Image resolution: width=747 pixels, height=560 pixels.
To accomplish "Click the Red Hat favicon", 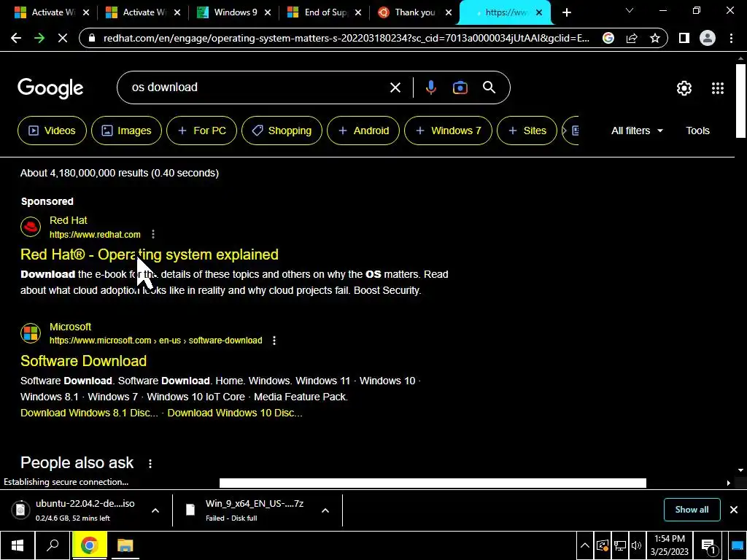I will (31, 227).
